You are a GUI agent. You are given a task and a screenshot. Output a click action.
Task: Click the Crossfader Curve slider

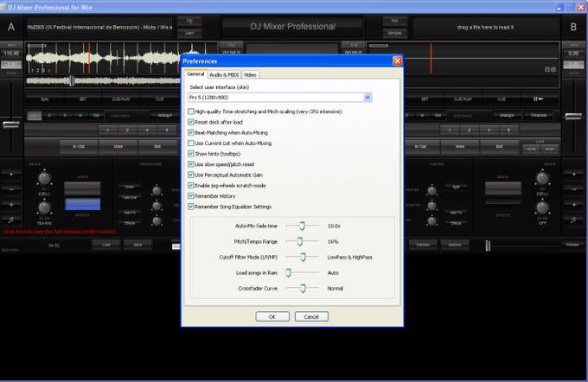[303, 289]
